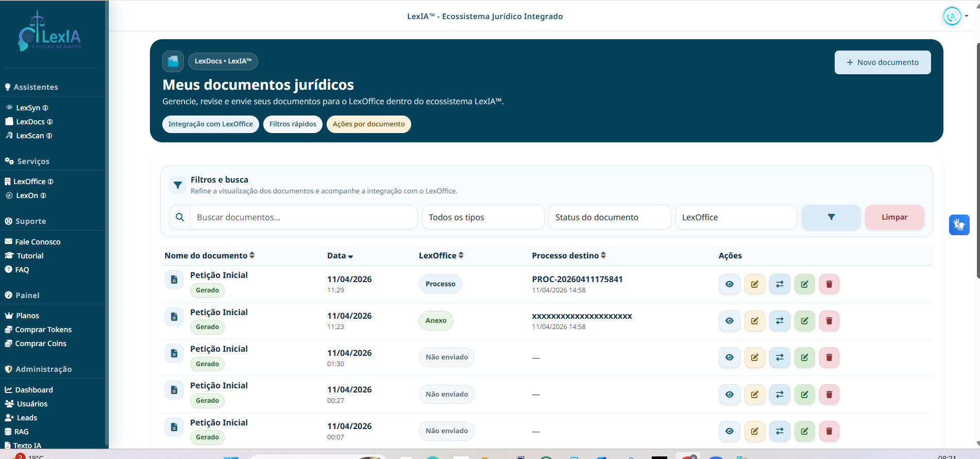Click in the Buscar documentos search field
This screenshot has height=459, width=980.
click(304, 217)
